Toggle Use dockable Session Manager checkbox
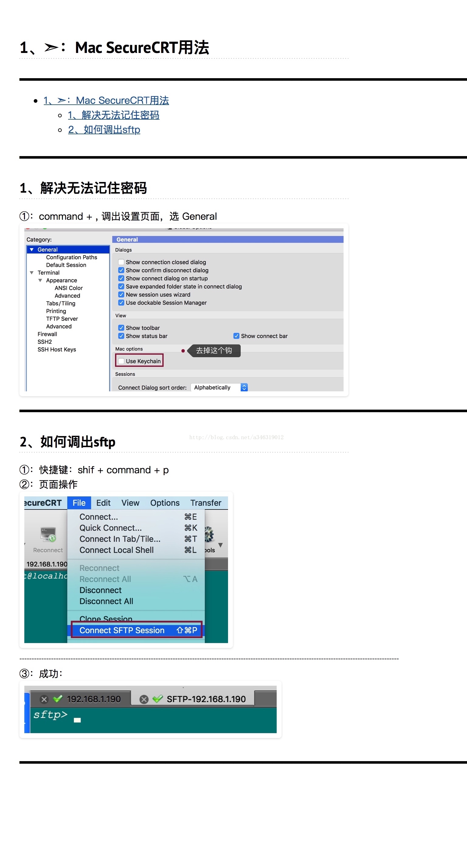Viewport: 467px width, 868px height. coord(121,303)
